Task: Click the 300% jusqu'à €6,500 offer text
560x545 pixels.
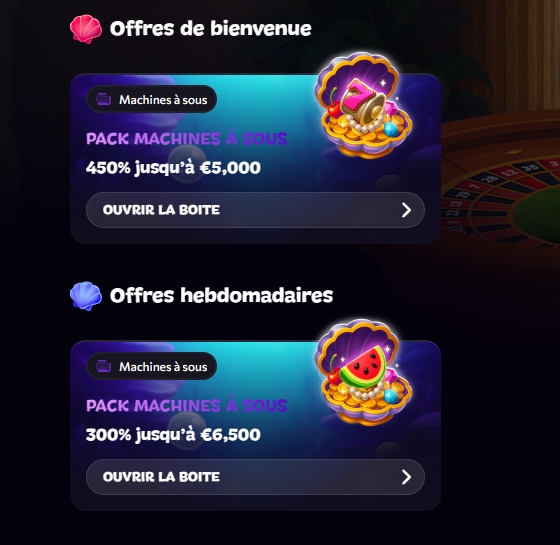Action: [173, 435]
